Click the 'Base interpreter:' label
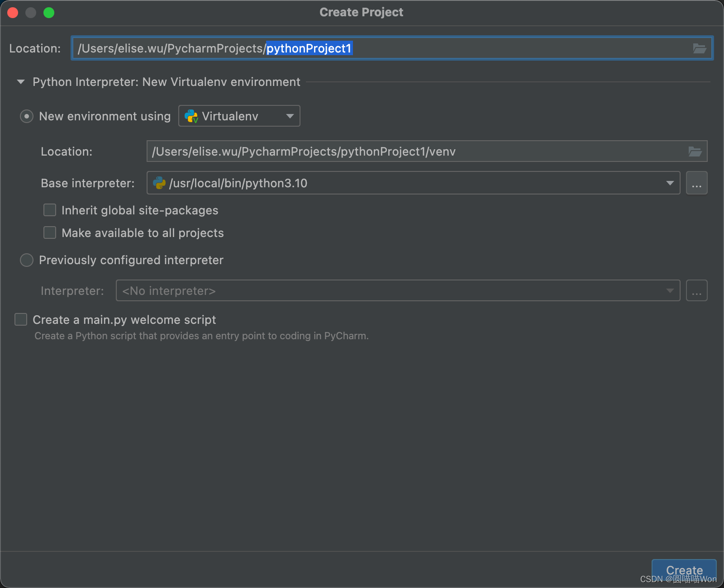 [x=88, y=183]
